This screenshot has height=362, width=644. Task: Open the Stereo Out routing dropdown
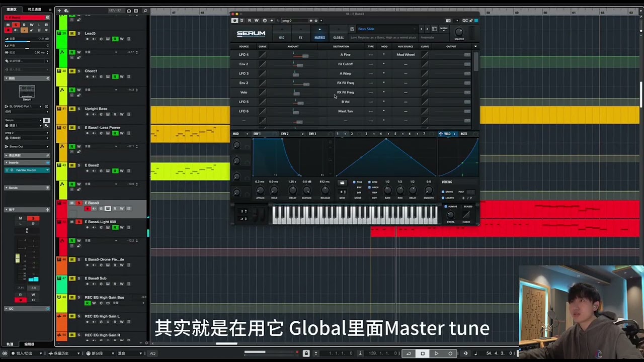click(27, 147)
